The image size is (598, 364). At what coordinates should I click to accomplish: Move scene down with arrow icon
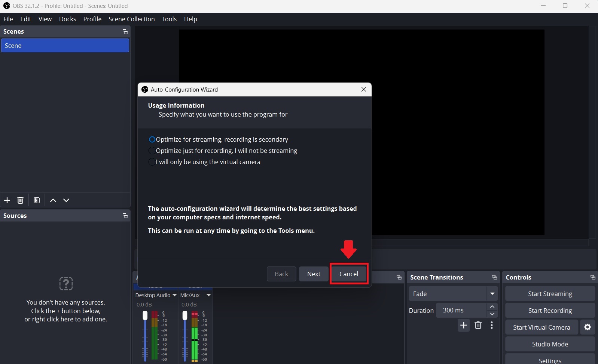[66, 200]
